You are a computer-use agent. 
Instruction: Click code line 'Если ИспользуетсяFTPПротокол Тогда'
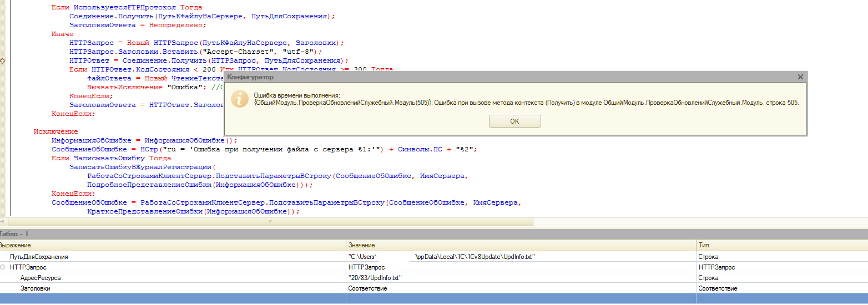tap(127, 7)
